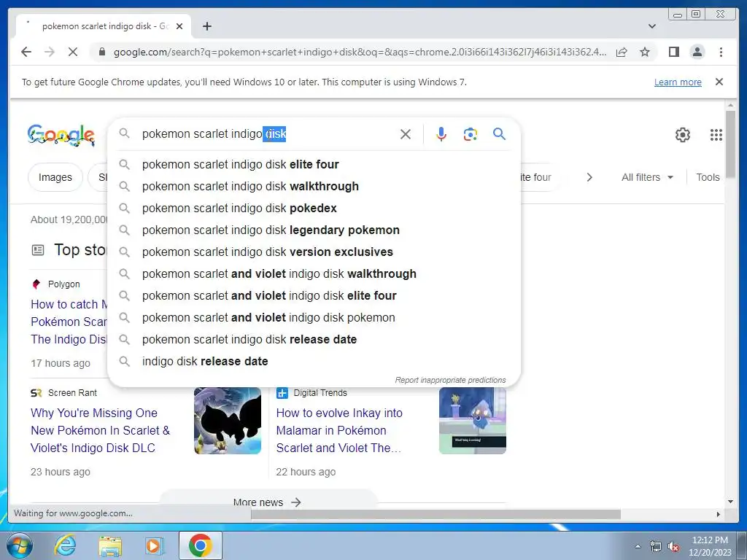
Task: Click the Chrome address bar URL
Action: coord(360,52)
